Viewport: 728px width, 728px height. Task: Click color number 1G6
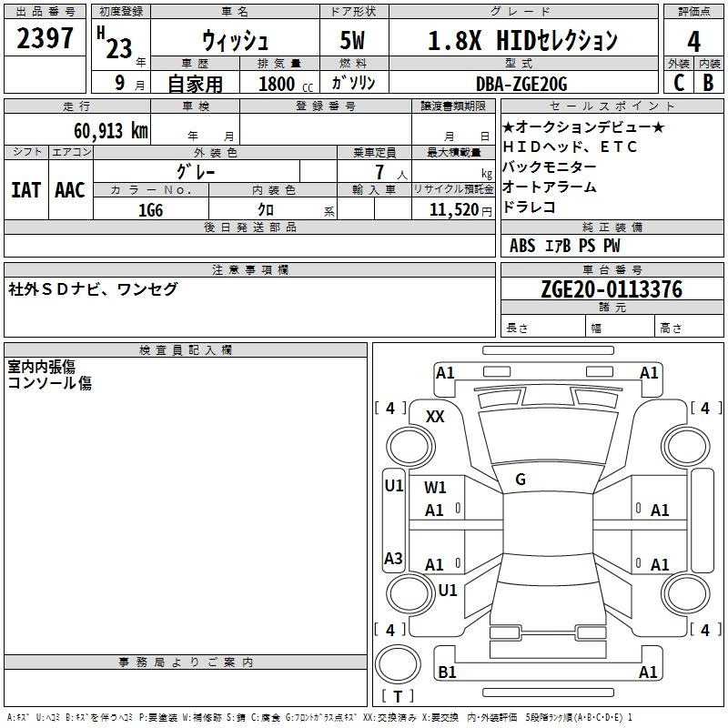[150, 209]
